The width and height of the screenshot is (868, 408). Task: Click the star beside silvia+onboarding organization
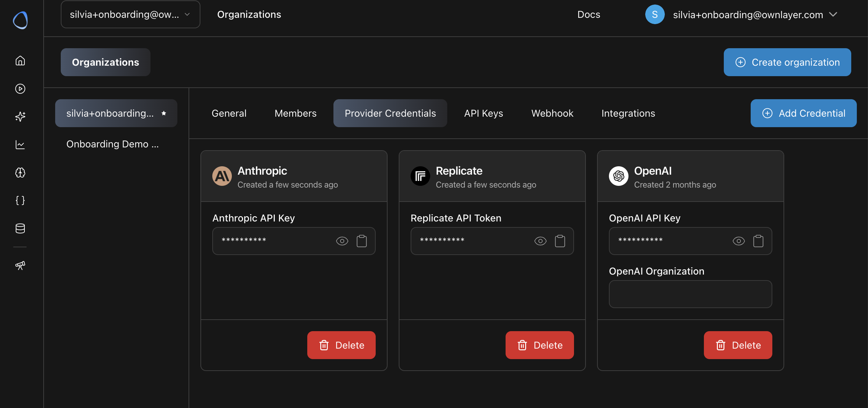(x=164, y=113)
